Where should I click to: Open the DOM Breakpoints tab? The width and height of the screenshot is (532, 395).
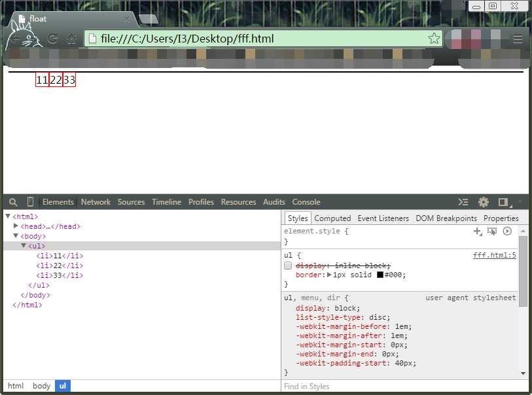coord(446,218)
